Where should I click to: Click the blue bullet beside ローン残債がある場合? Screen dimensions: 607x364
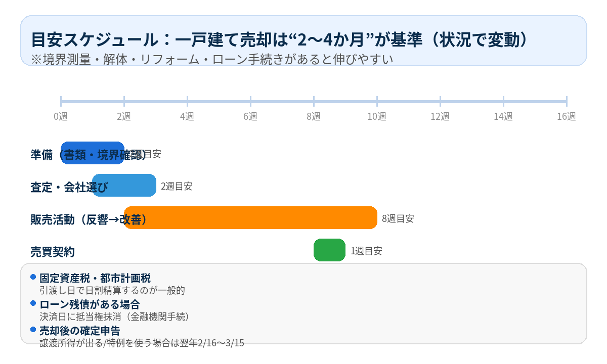point(33,303)
